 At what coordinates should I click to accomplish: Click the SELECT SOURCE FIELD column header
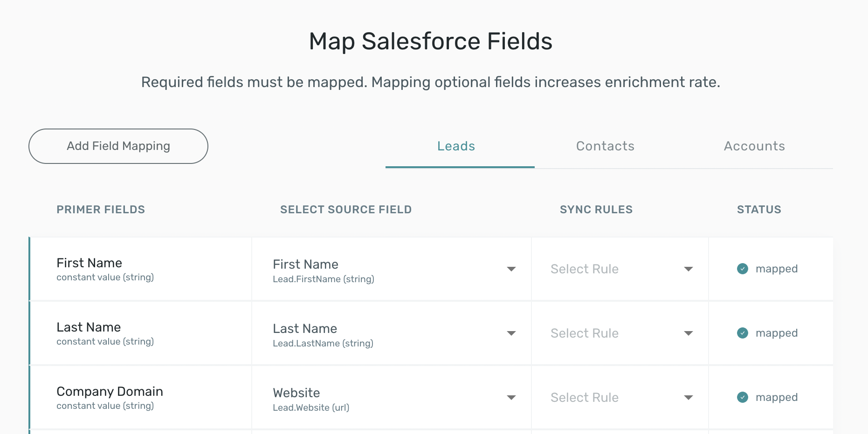click(x=346, y=210)
